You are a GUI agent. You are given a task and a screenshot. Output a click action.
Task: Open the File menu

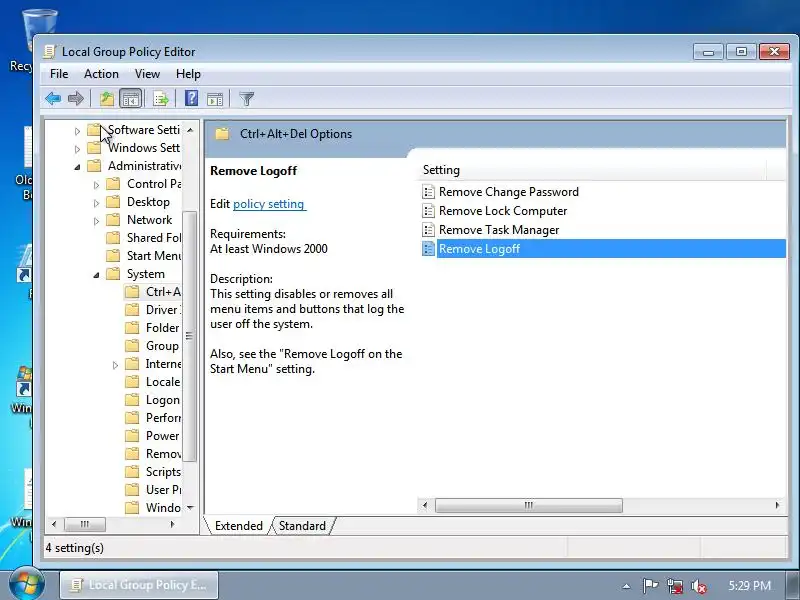(x=59, y=74)
